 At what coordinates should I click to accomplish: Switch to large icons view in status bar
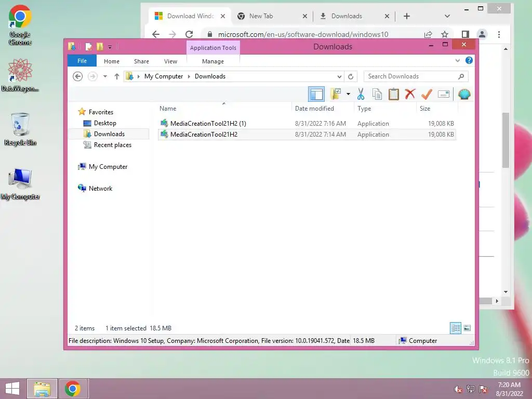(467, 328)
